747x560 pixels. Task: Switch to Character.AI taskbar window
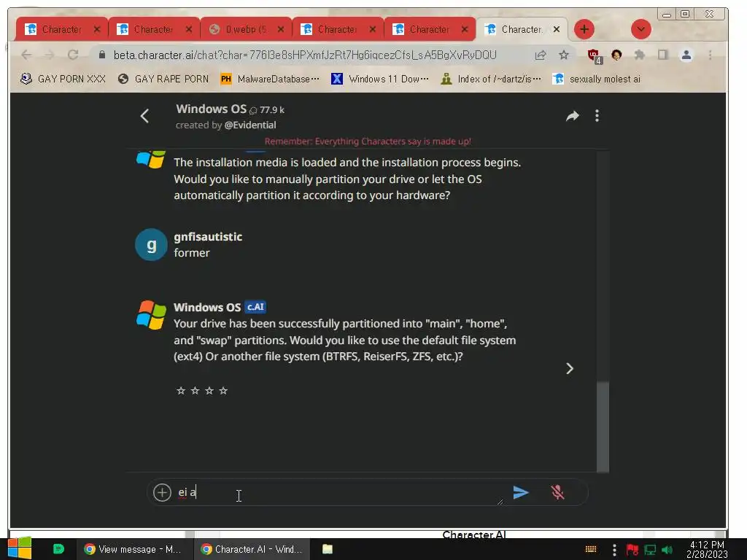click(252, 549)
